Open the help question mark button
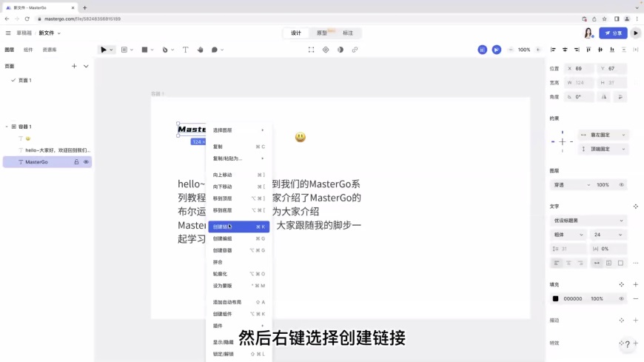The width and height of the screenshot is (644, 362). [x=627, y=344]
